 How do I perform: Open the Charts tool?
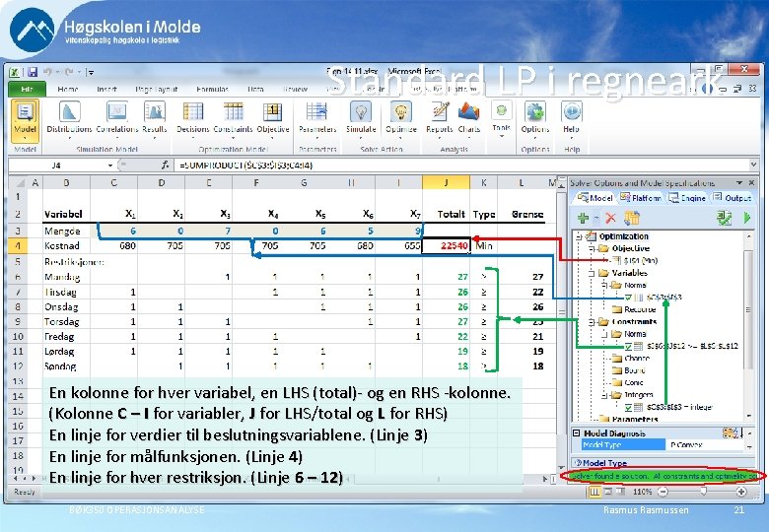[x=469, y=118]
